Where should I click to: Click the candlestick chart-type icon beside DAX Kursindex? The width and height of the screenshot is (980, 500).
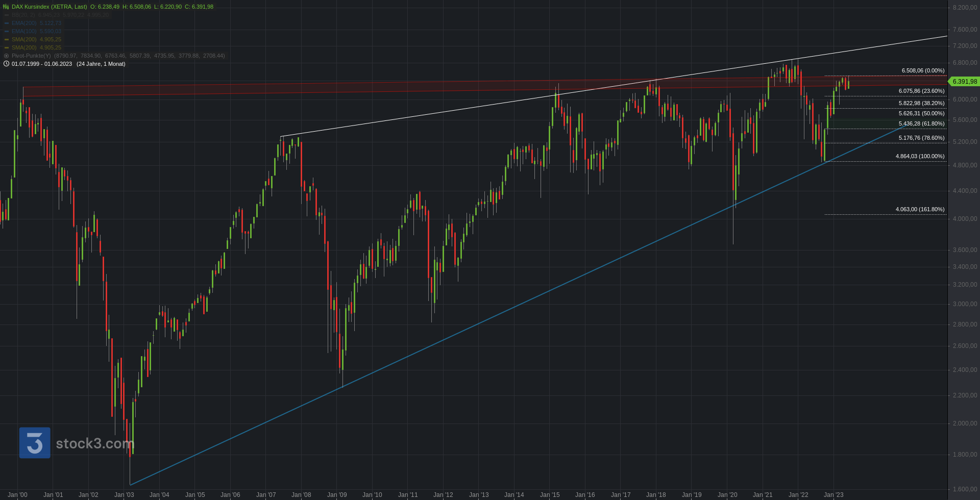6,7
